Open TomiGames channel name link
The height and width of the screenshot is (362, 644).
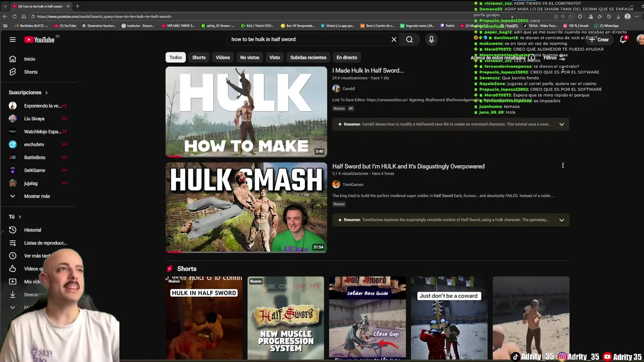[x=353, y=185]
